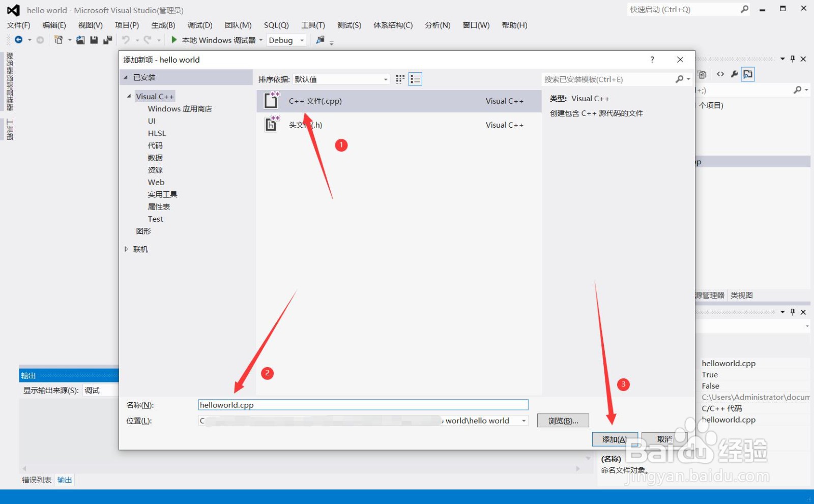
Task: Select the 图形 category
Action: (x=143, y=231)
